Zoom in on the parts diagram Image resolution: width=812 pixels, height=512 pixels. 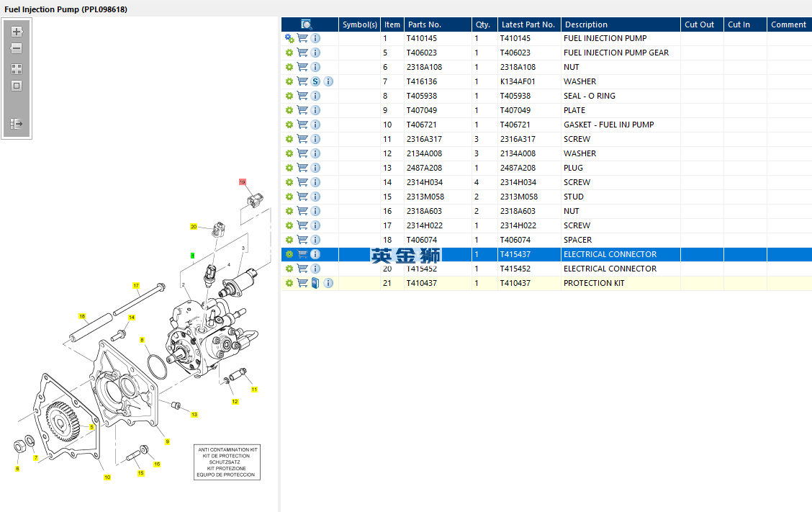point(17,32)
